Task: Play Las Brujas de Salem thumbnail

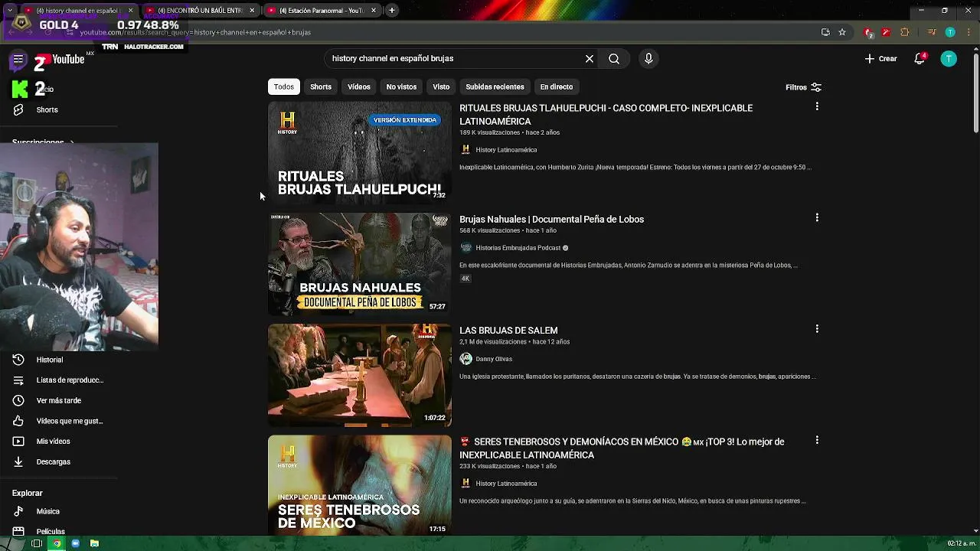Action: [360, 375]
